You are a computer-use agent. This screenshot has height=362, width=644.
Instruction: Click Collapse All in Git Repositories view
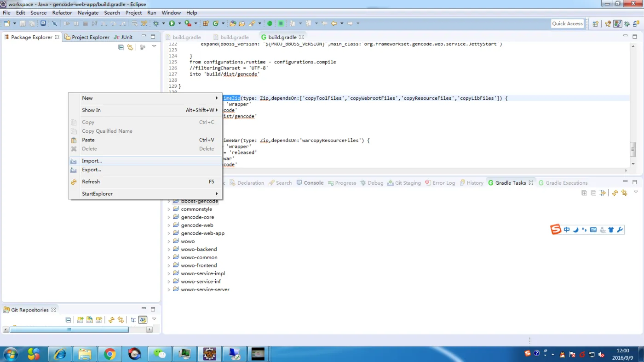[x=69, y=320]
